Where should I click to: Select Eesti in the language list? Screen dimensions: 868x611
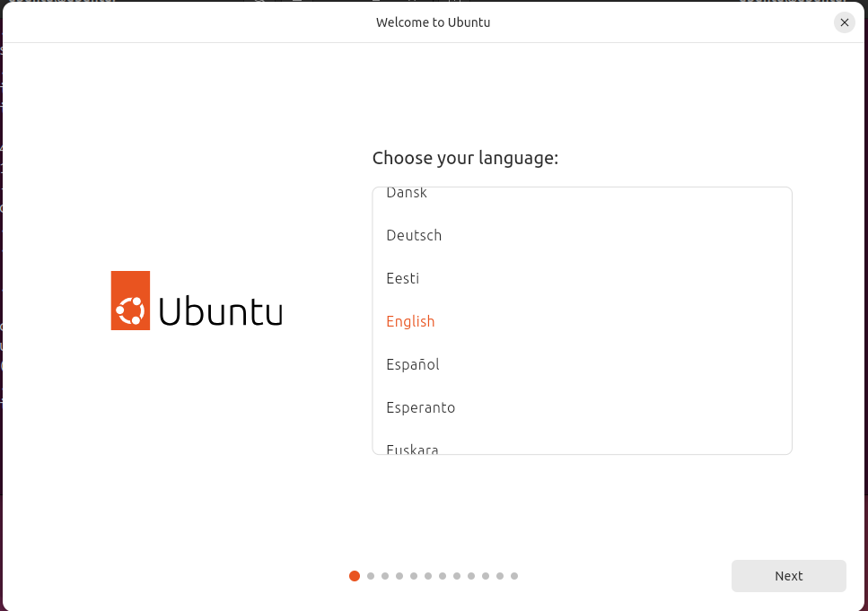click(403, 278)
